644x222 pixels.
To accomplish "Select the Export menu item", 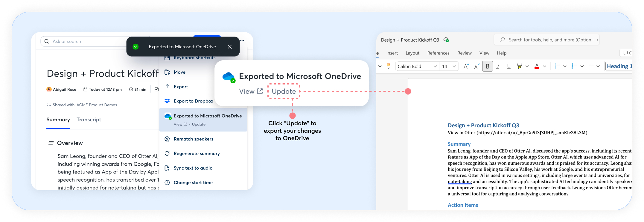I will click(x=181, y=87).
